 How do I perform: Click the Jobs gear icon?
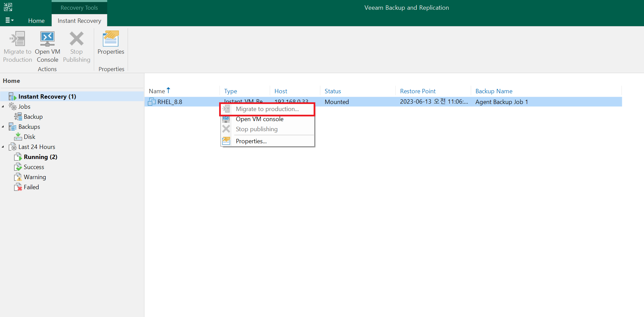coord(13,107)
